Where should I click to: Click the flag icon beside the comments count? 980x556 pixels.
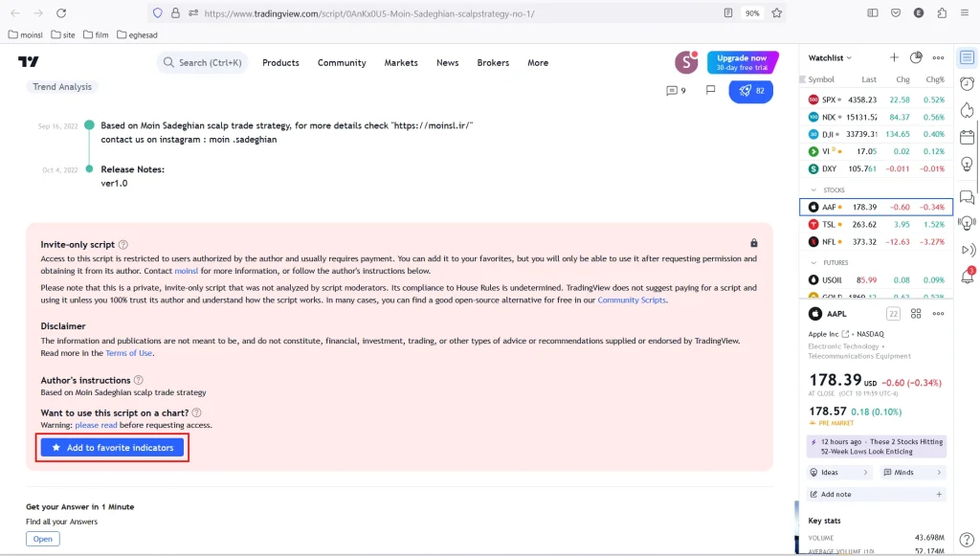pos(710,91)
